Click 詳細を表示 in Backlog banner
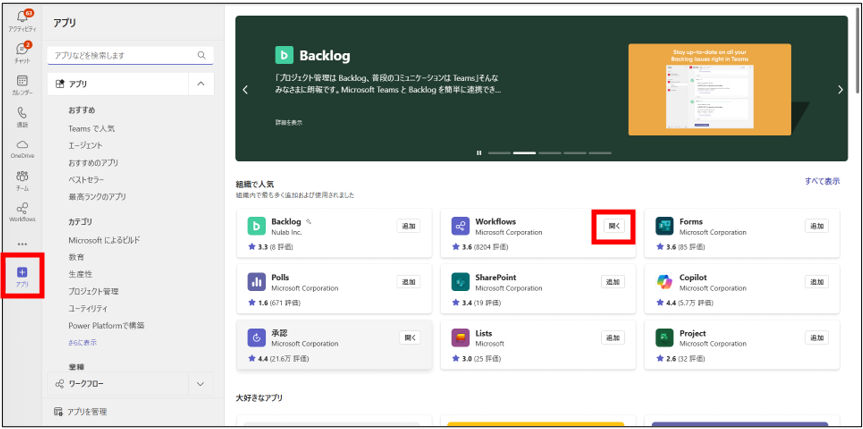 (x=289, y=123)
